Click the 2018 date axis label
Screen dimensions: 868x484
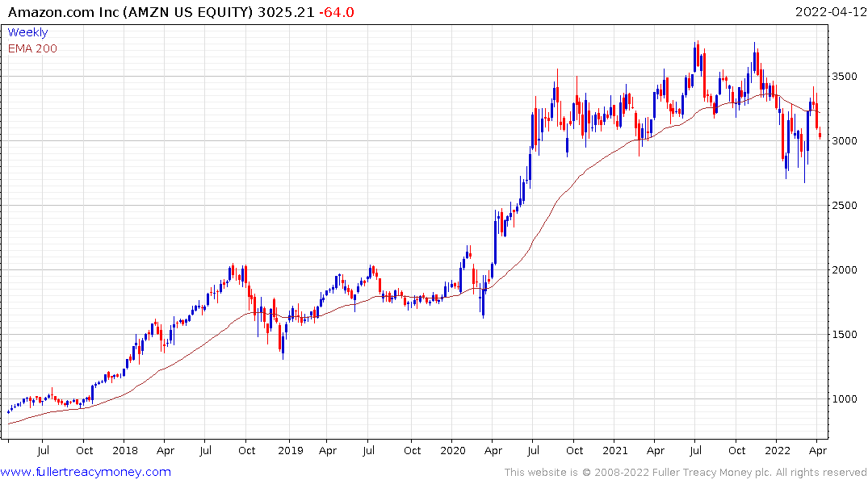[125, 451]
